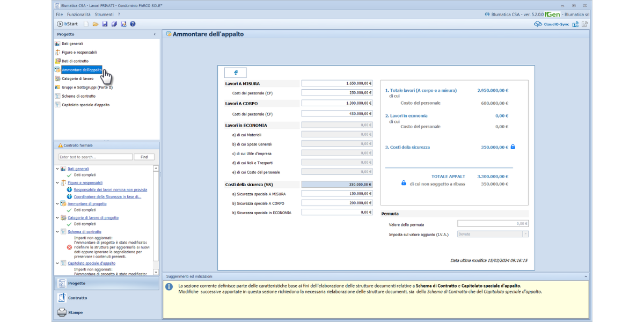This screenshot has height=322, width=644.
Task: Click the open folder toolbar icon
Action: pos(96,24)
